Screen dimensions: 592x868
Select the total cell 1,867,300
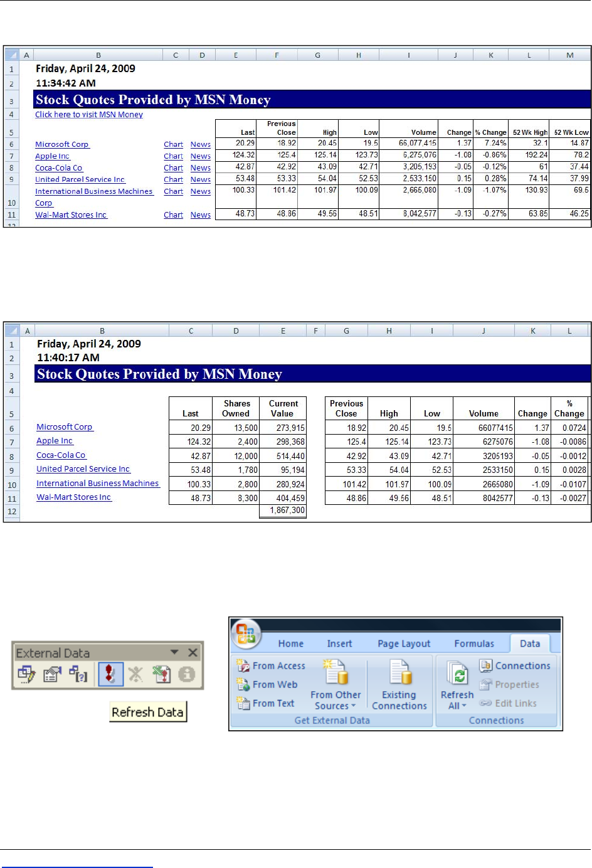click(x=283, y=511)
